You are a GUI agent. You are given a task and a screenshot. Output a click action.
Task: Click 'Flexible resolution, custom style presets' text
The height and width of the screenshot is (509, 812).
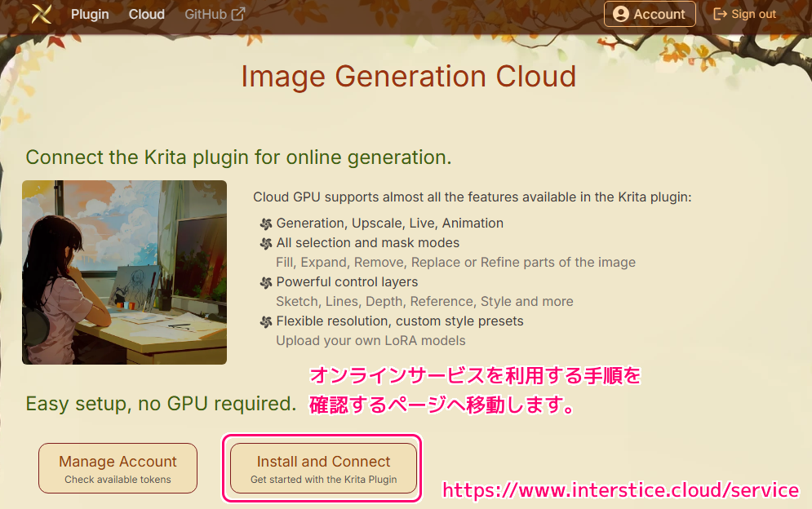[x=400, y=321]
